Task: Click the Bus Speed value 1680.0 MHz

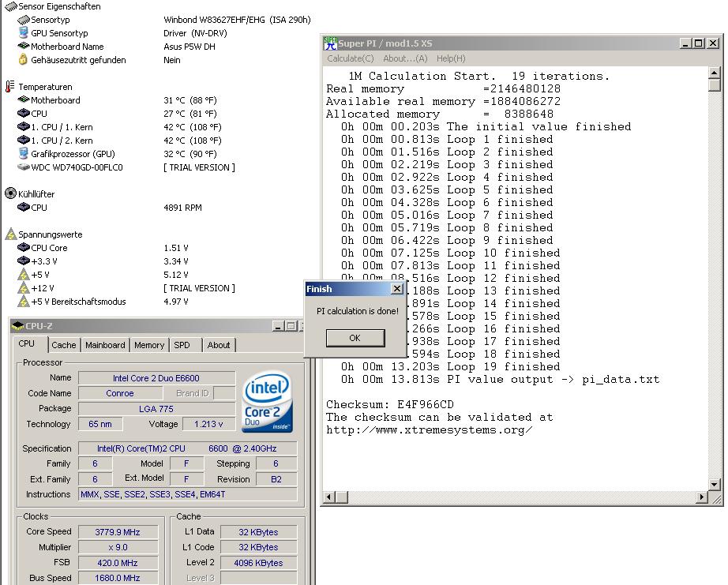Action: 118,578
